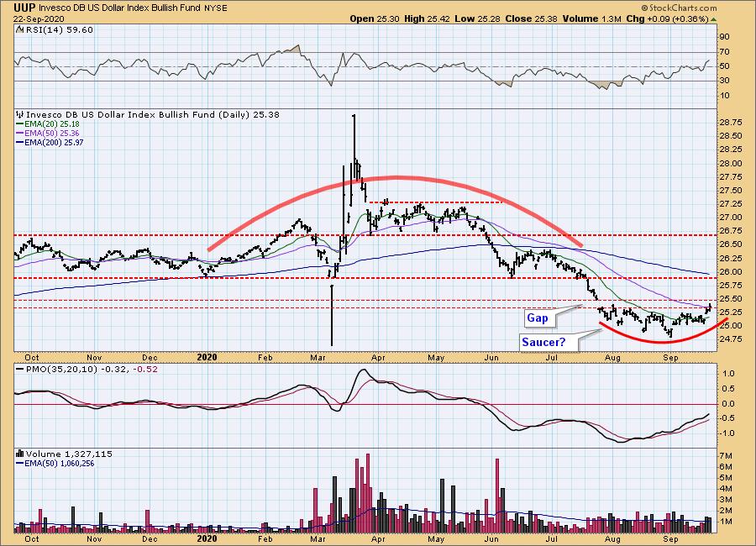756x546 pixels.
Task: Click the 26.00 price axis label
Action: (x=731, y=271)
